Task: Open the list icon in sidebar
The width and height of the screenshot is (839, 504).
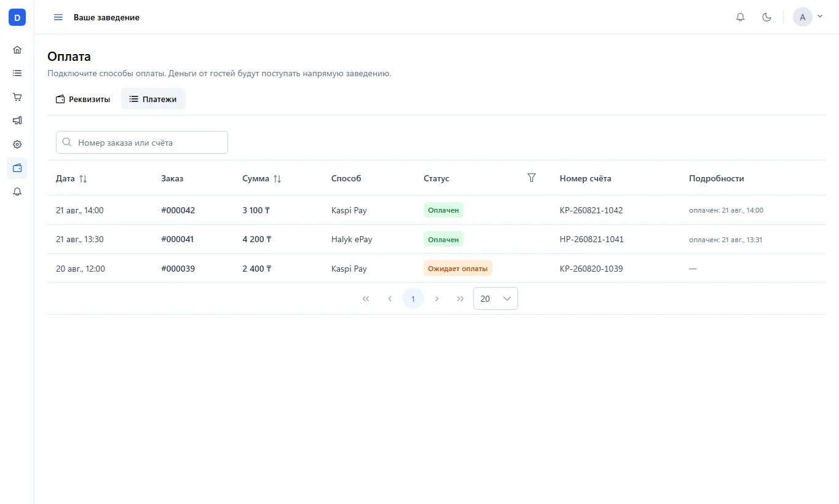Action: point(17,73)
